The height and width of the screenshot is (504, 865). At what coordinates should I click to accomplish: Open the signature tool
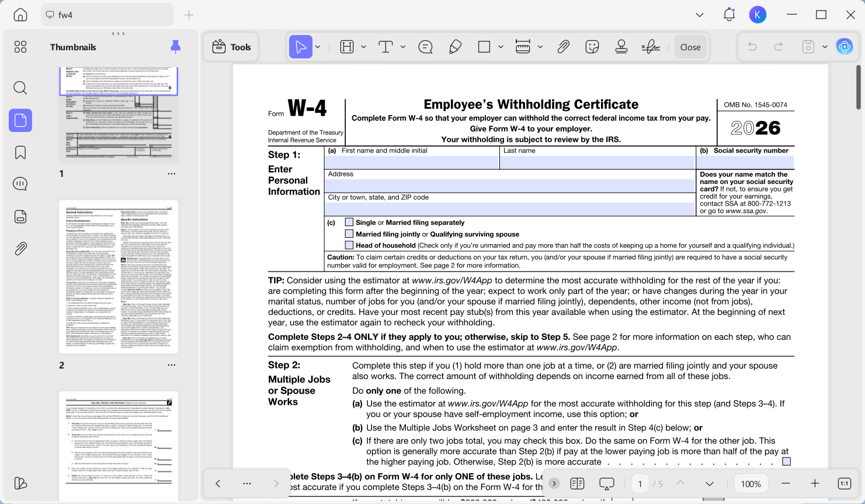(x=651, y=47)
